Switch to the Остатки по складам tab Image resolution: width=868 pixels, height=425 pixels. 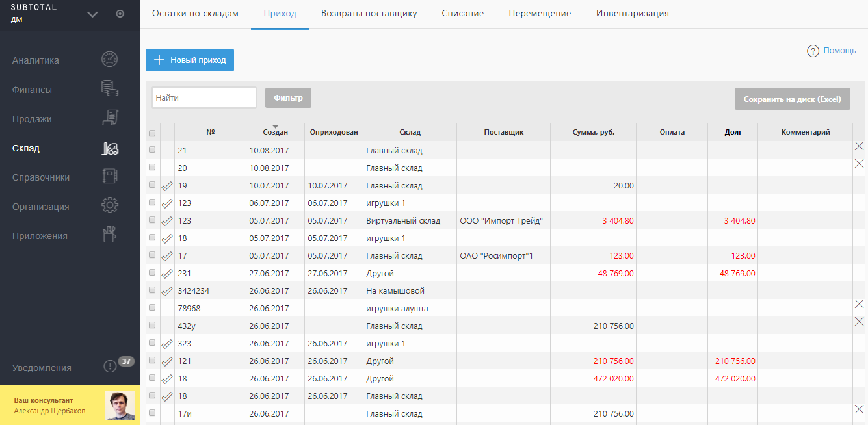(x=195, y=14)
